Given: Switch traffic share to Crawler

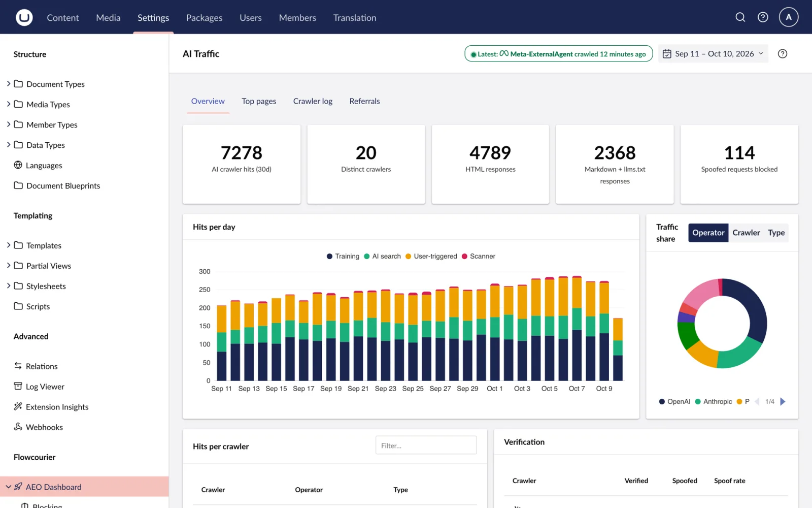Looking at the screenshot, I should 746,233.
